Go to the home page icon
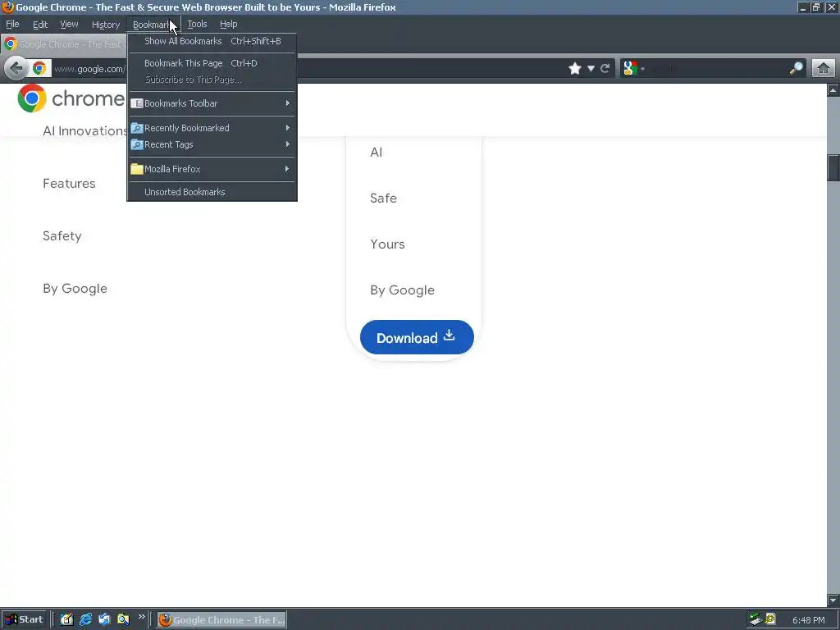Screen dimensions: 840x630 [x=824, y=69]
